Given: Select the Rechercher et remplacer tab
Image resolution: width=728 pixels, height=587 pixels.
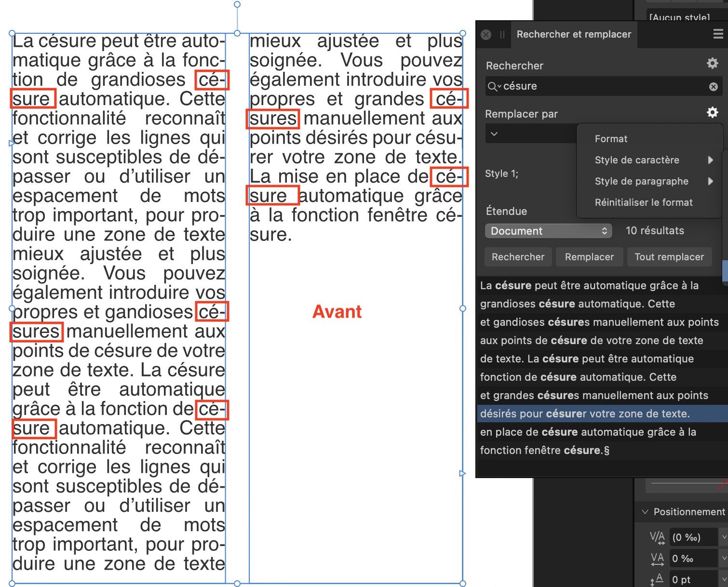Looking at the screenshot, I should pos(574,34).
